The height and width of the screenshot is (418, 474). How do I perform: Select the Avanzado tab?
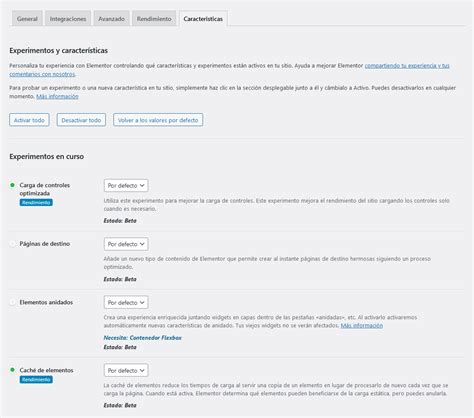(111, 19)
